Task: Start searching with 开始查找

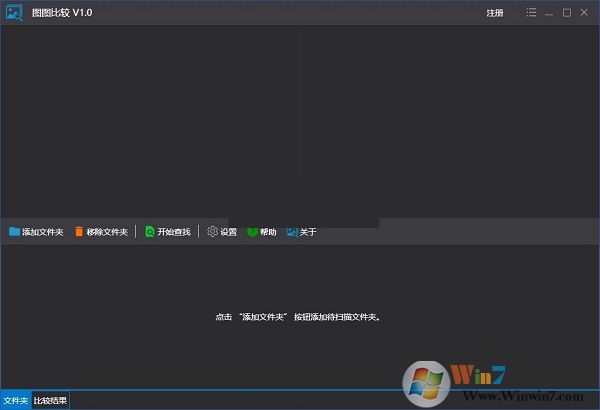Action: point(168,232)
